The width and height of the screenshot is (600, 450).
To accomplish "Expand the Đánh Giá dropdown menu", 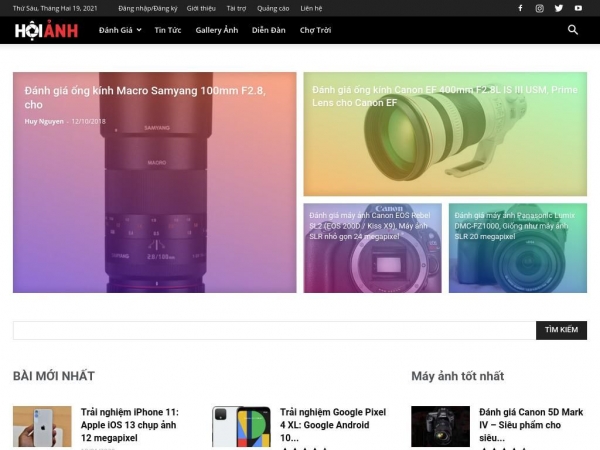I will (x=119, y=30).
